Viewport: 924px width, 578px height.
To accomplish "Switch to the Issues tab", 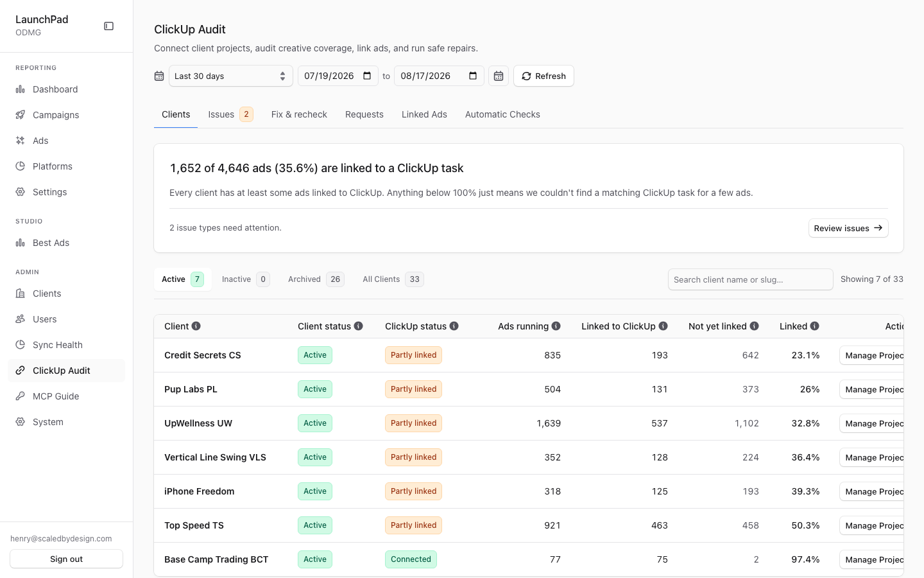I will [230, 114].
